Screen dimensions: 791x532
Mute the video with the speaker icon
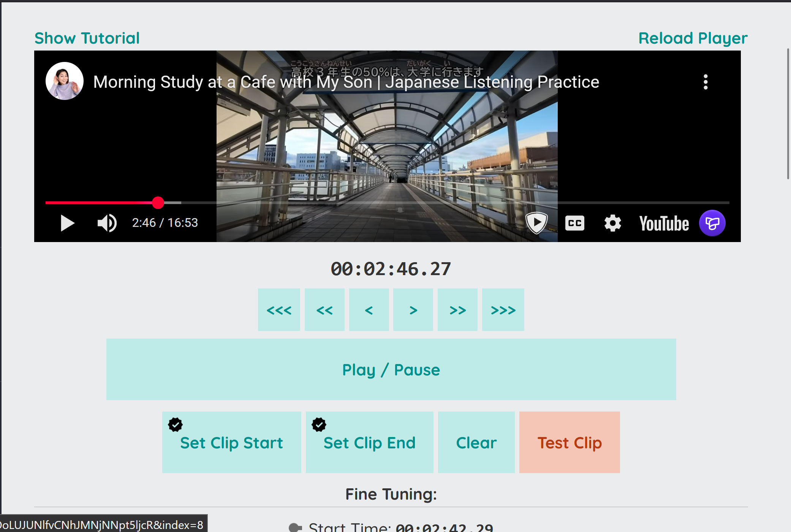point(107,223)
